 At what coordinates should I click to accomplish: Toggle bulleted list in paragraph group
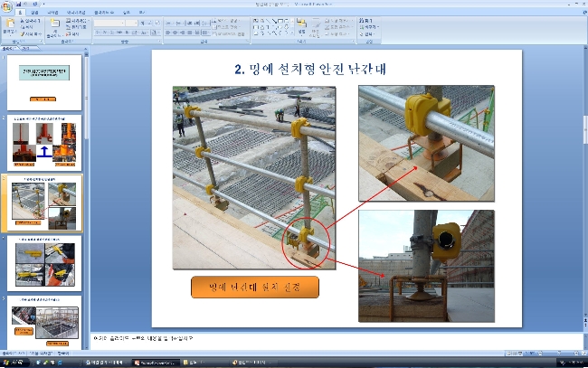(168, 24)
